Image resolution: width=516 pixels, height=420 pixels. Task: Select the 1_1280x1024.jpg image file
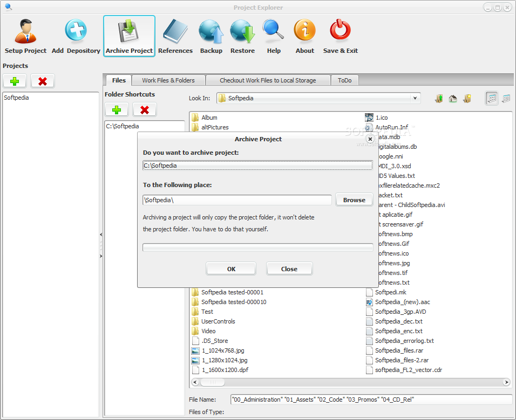tap(220, 360)
